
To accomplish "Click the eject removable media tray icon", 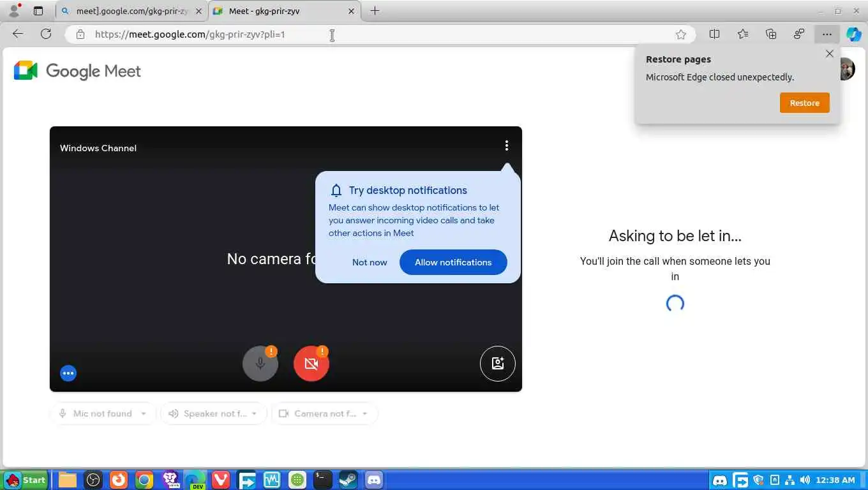I will 775,480.
